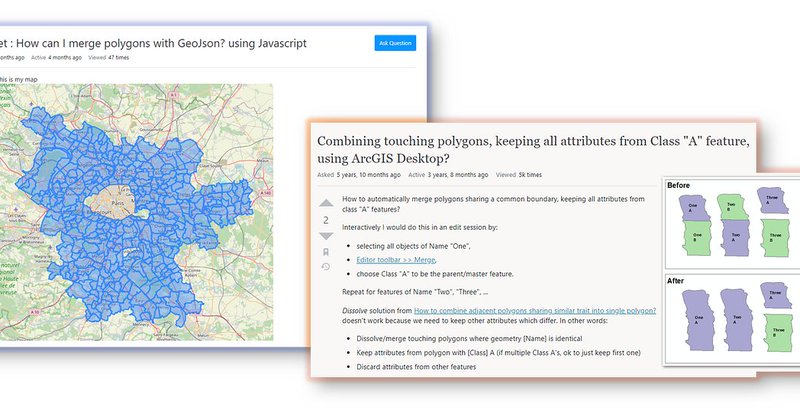Click bullet 'choose Class "A" to be the parent/master feature'

coord(435,274)
